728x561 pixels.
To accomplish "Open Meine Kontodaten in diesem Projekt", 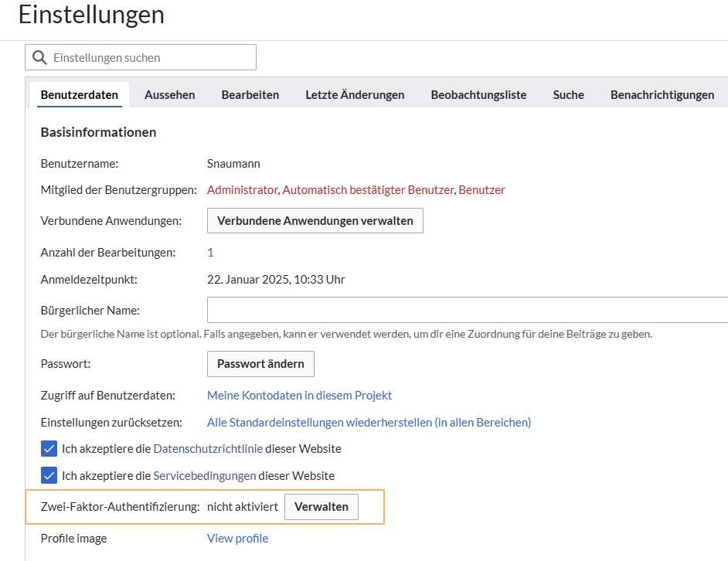I will pyautogui.click(x=299, y=395).
